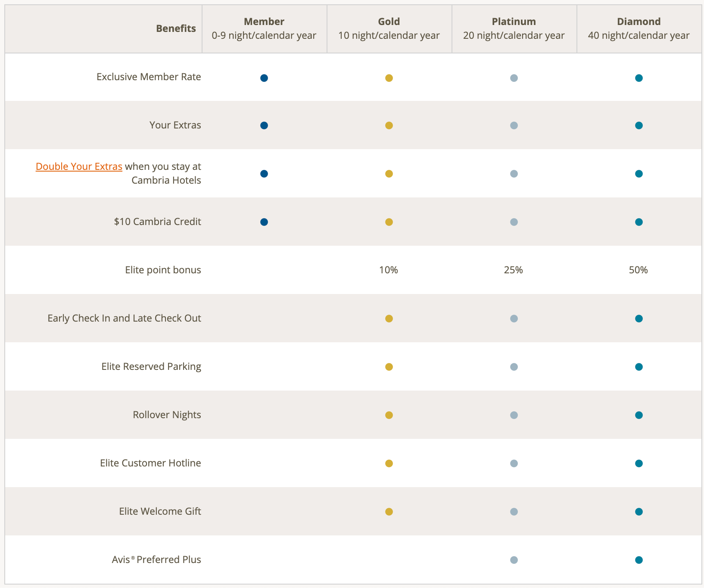Click the Platinum dot for Rollover Nights
704x588 pixels.
point(514,415)
